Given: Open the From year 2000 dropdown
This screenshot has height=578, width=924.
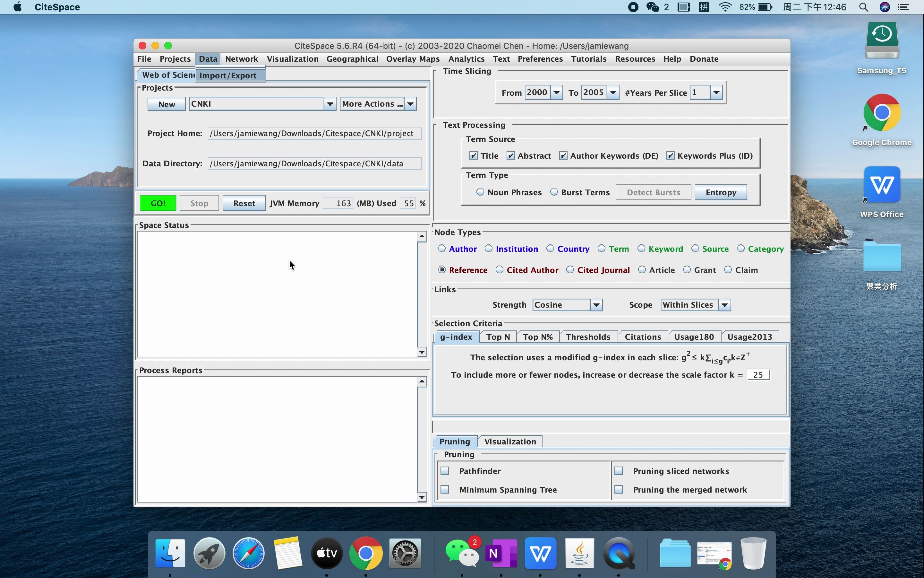Looking at the screenshot, I should (557, 92).
